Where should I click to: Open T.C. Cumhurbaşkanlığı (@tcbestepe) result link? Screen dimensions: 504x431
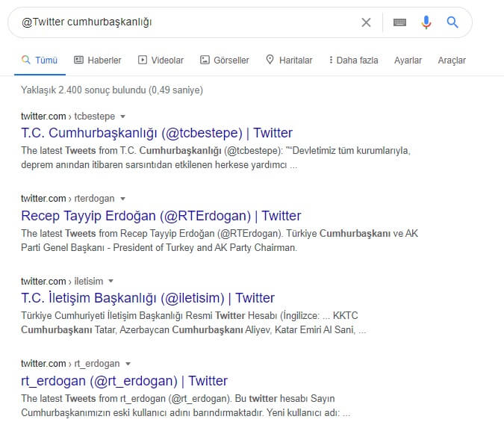point(157,133)
